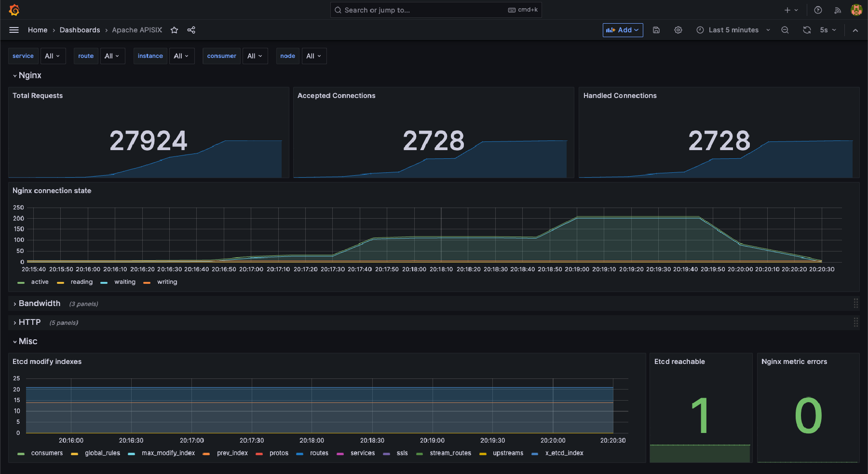Open the consumer variable All dropdown

[255, 56]
